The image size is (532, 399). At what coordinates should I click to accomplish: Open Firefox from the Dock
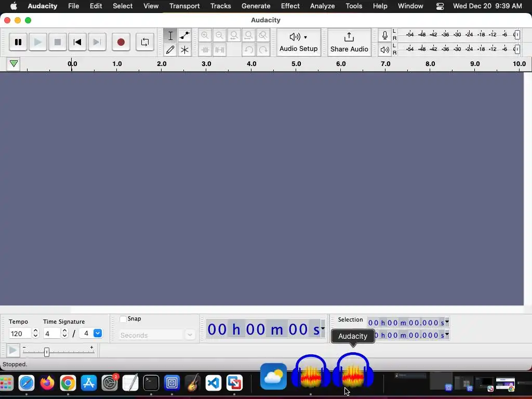click(x=47, y=383)
